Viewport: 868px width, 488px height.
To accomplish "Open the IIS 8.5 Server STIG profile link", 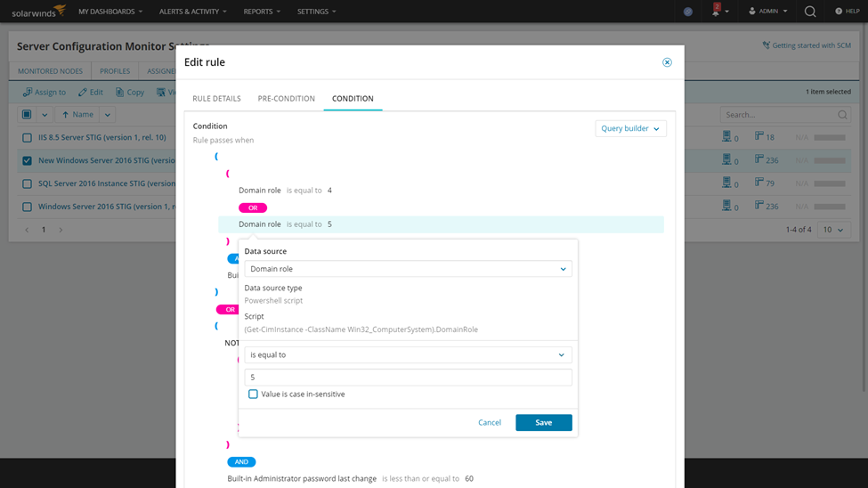I will [x=101, y=137].
